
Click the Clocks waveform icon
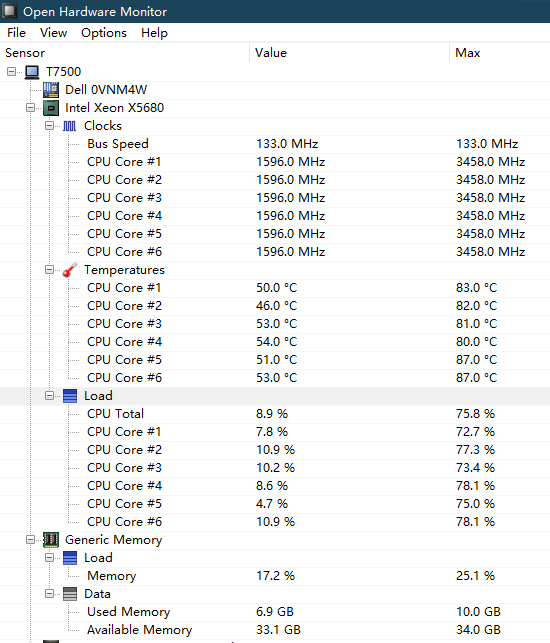tap(69, 126)
